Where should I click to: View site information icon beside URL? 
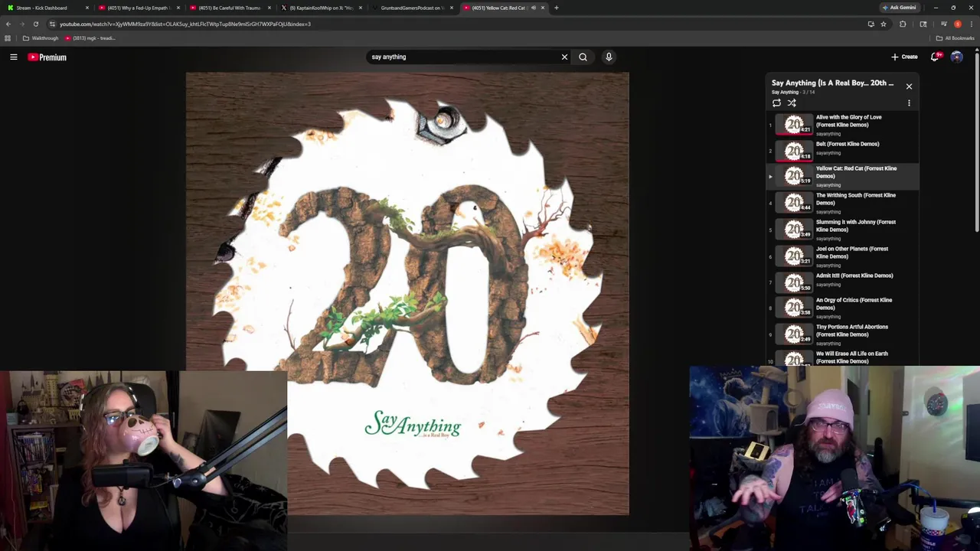click(52, 24)
